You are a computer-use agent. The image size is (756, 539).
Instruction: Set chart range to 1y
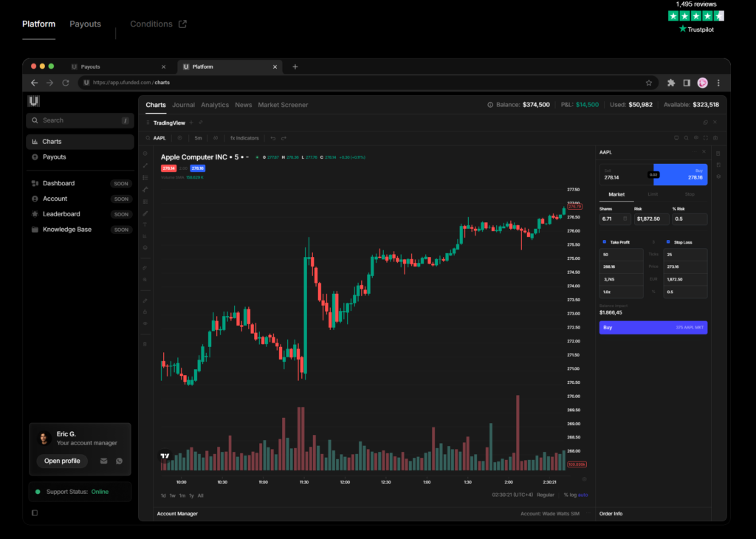[191, 495]
